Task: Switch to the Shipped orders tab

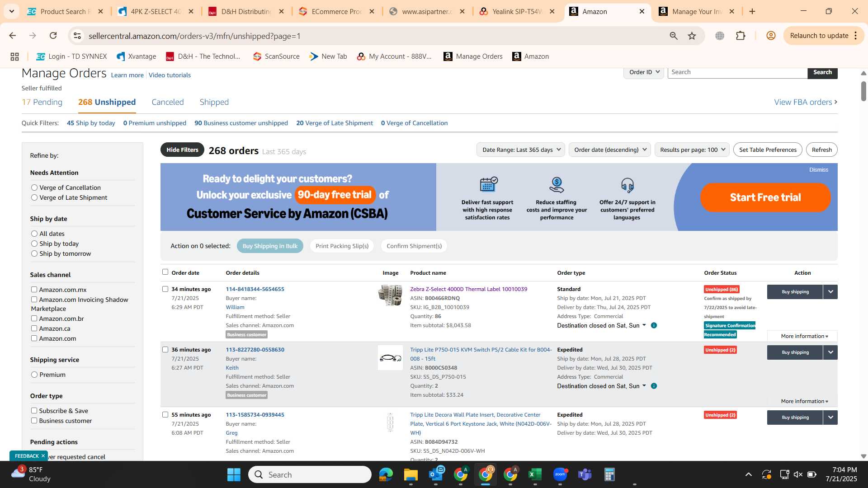Action: [214, 102]
